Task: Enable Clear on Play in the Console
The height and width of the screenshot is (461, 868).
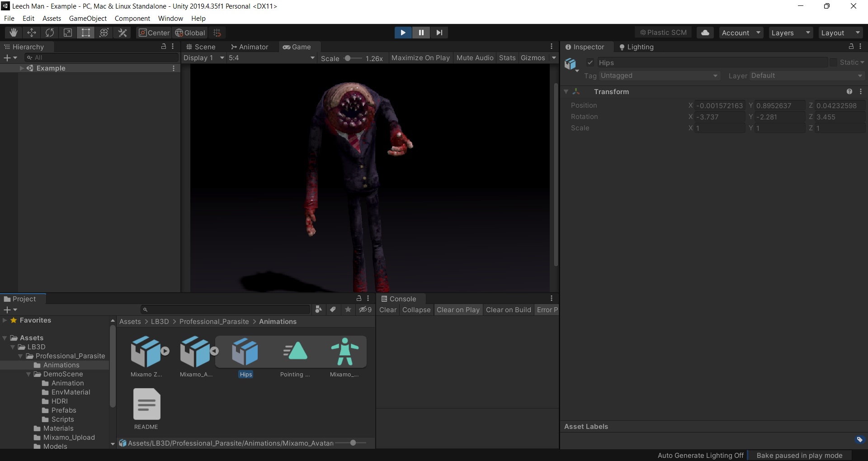Action: [458, 310]
